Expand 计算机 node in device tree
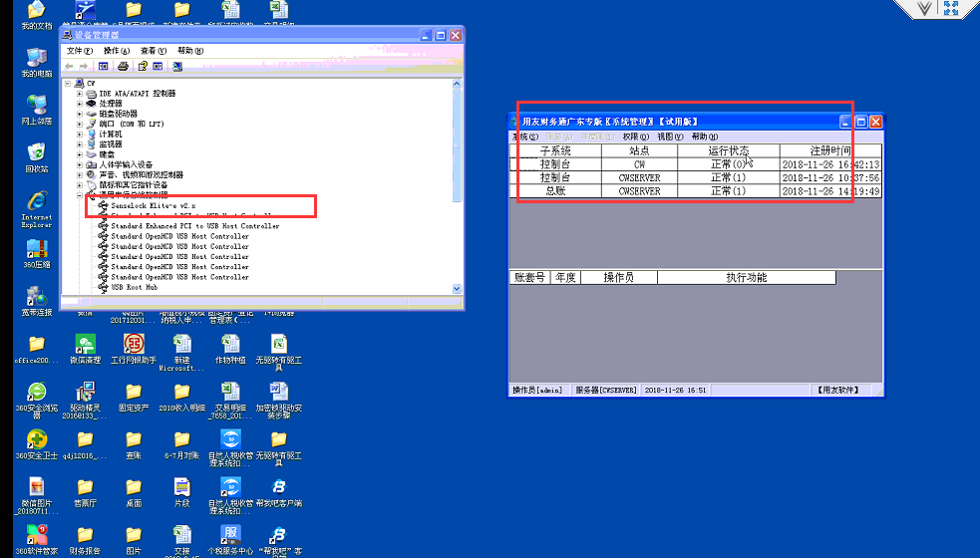980x558 pixels. pos(80,135)
